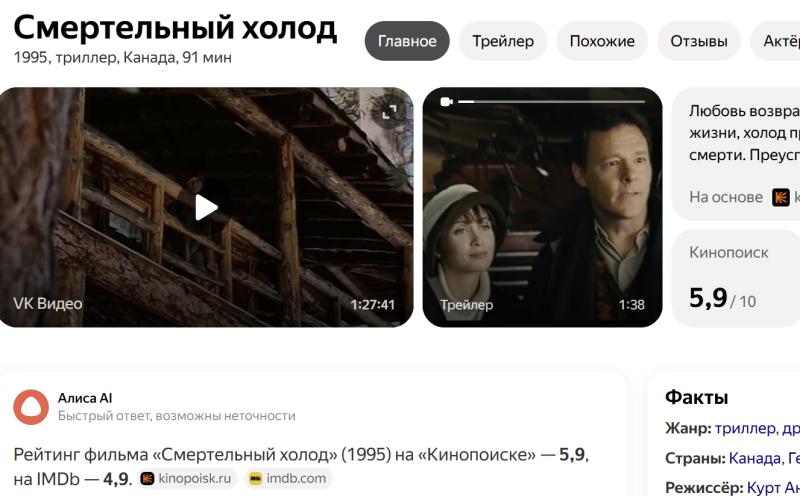Open the imdb.com source chip
This screenshot has width=800, height=496.
click(x=288, y=479)
